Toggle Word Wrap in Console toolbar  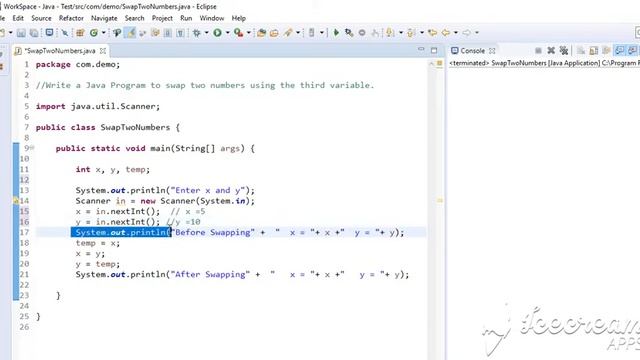tap(606, 51)
